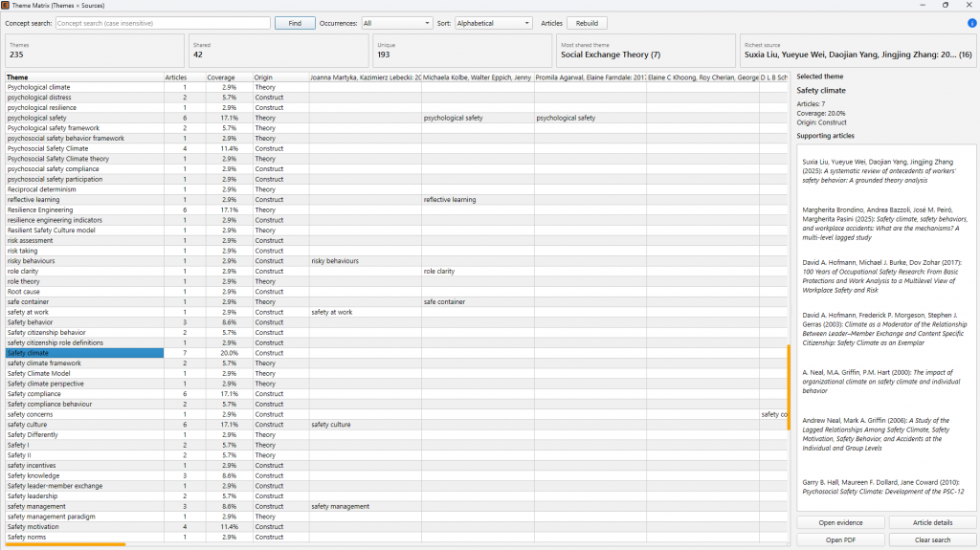980x550 pixels.
Task: Click 'safety management' cell under Joanna Martyka
Action: (365, 506)
